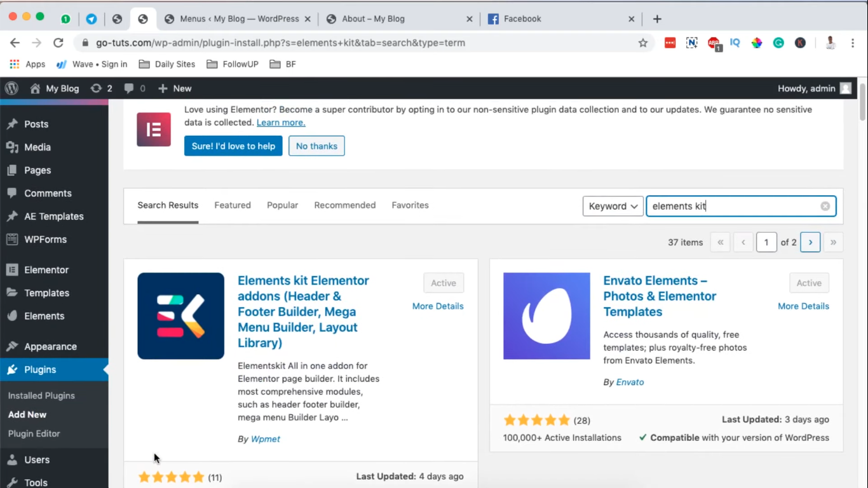Visit the Envato author link

(630, 382)
